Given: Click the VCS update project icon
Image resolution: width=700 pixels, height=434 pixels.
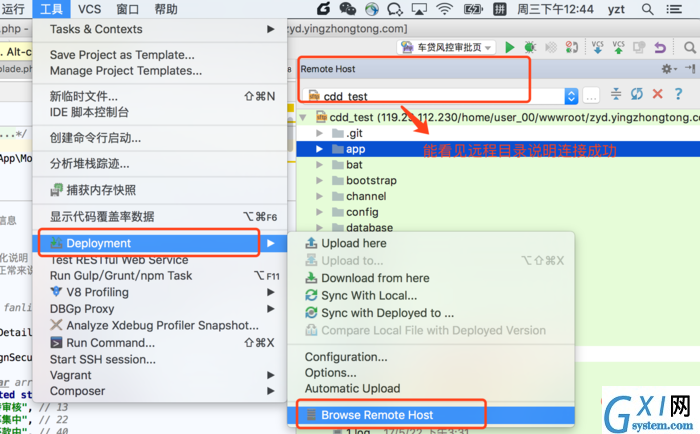Looking at the screenshot, I should click(x=597, y=47).
